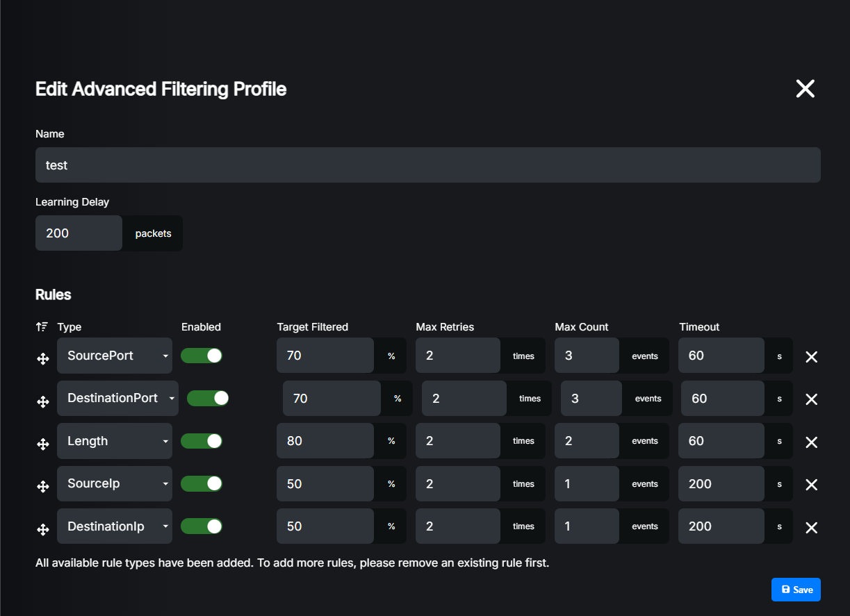Click the move handle for Length rule
This screenshot has width=850, height=616.
[x=42, y=444]
